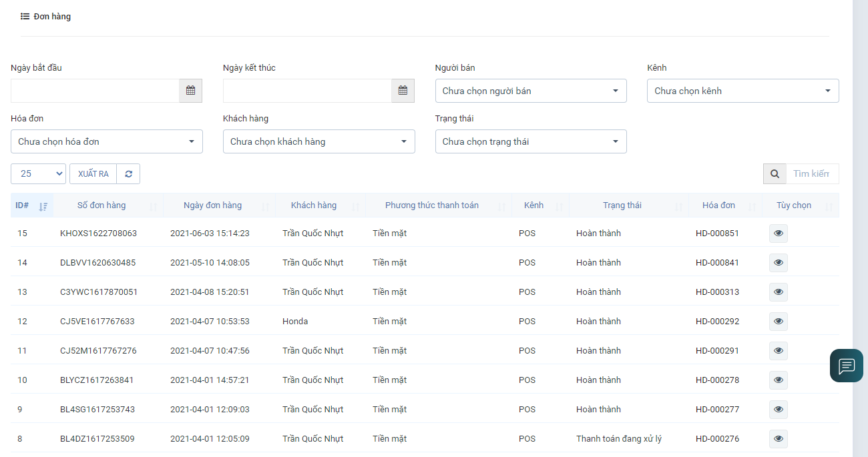
Task: Expand the Người bán seller dropdown
Action: [x=530, y=91]
